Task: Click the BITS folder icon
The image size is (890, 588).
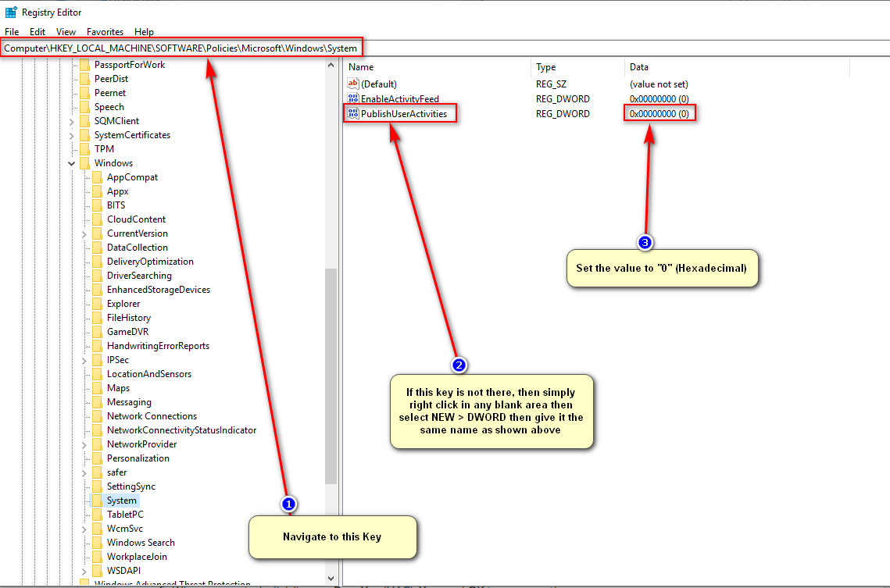Action: click(97, 205)
